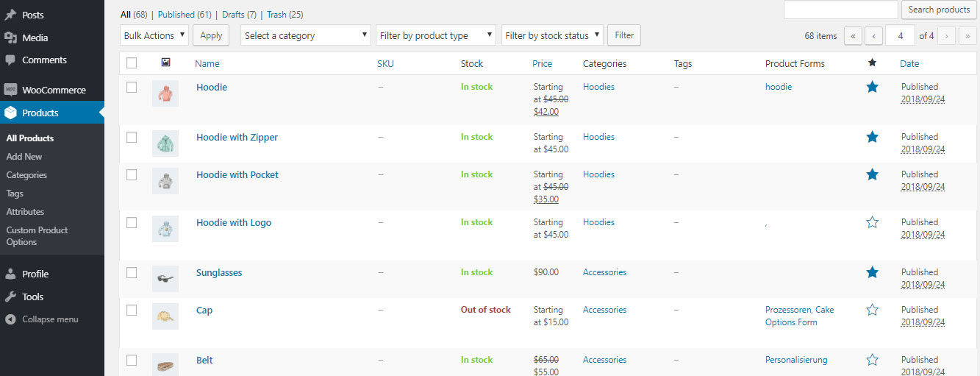980x376 pixels.
Task: Click the current page number field
Action: [900, 35]
